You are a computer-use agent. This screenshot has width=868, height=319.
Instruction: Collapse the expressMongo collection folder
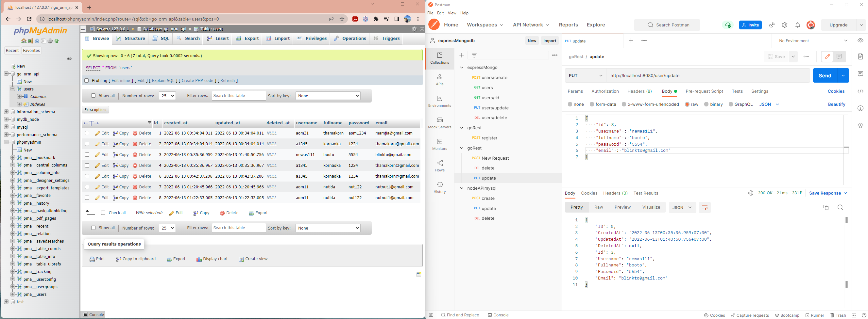(x=462, y=68)
